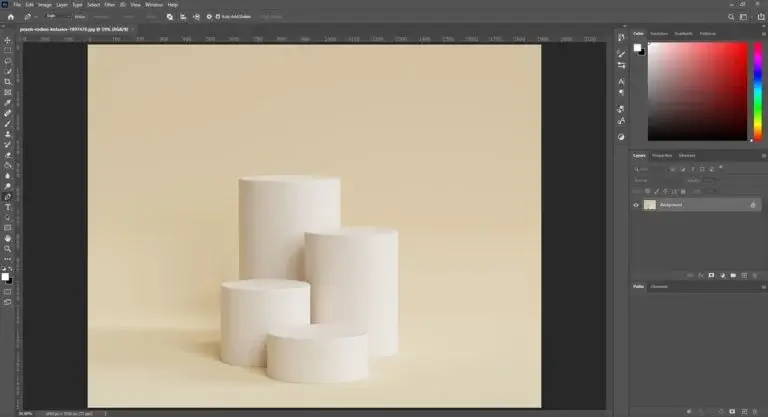Viewport: 768px width, 417px height.
Task: Toggle layer filtering switch in Layers panel
Action: click(720, 168)
